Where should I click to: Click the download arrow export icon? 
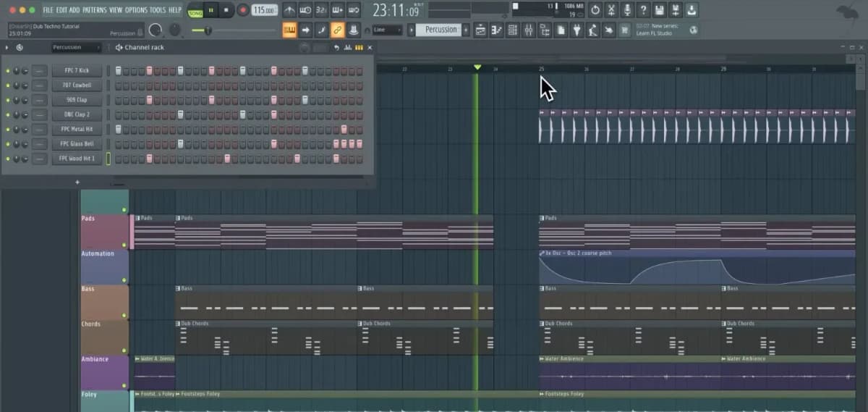(692, 10)
